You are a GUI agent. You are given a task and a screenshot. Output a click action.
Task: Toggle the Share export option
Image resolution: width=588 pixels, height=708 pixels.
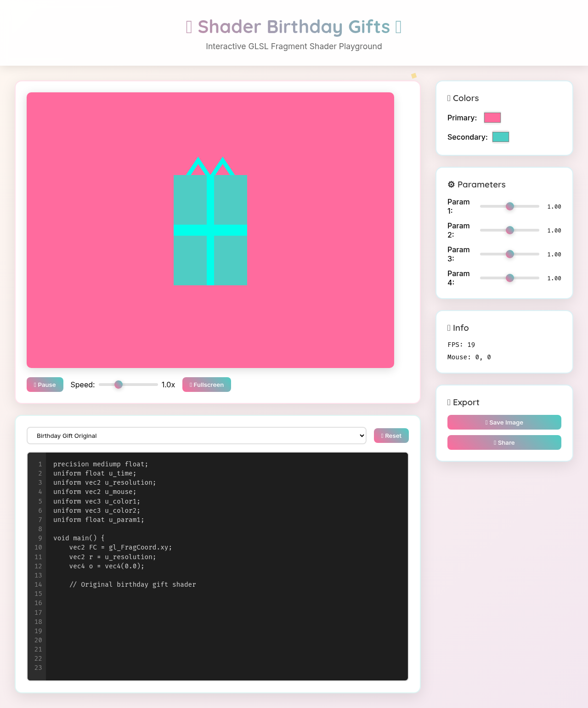click(504, 442)
